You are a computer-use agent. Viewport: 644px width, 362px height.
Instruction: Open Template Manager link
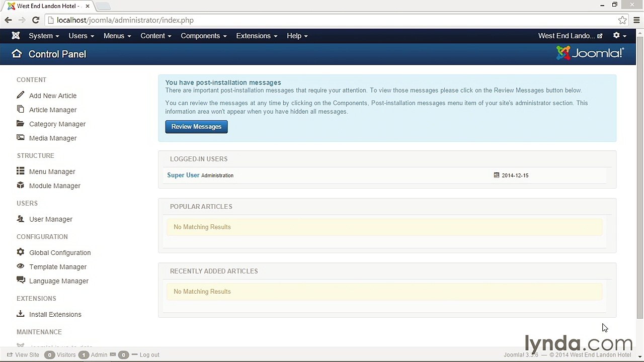click(x=58, y=266)
